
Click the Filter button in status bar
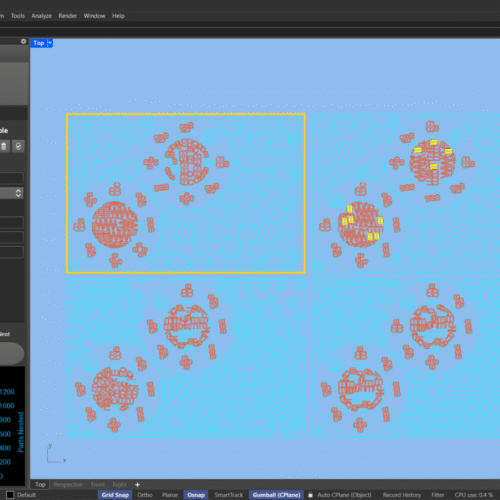tap(438, 495)
